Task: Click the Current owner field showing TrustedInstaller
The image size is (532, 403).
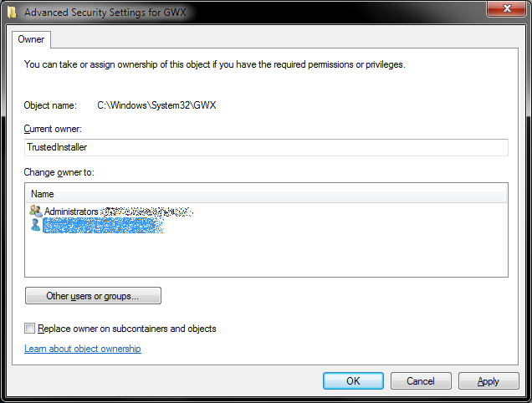Action: click(266, 147)
